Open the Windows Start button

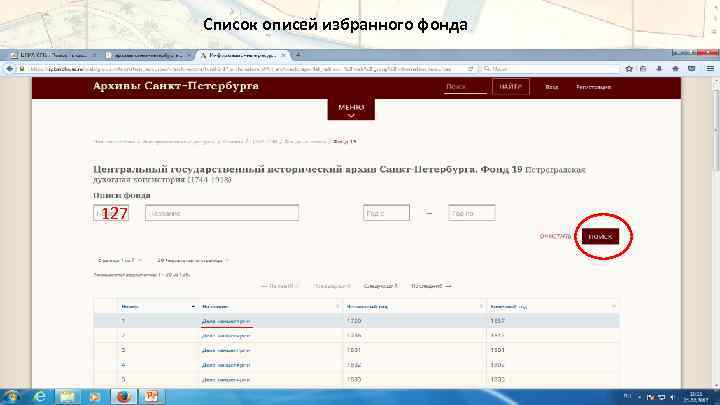(x=11, y=397)
